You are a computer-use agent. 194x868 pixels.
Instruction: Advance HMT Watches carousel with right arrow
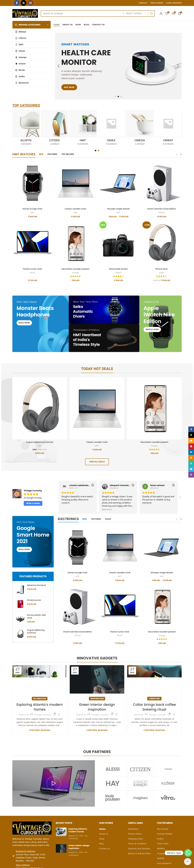click(x=181, y=154)
